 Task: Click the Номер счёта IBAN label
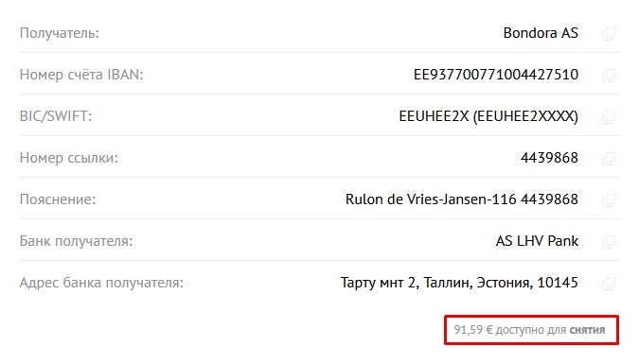[81, 75]
